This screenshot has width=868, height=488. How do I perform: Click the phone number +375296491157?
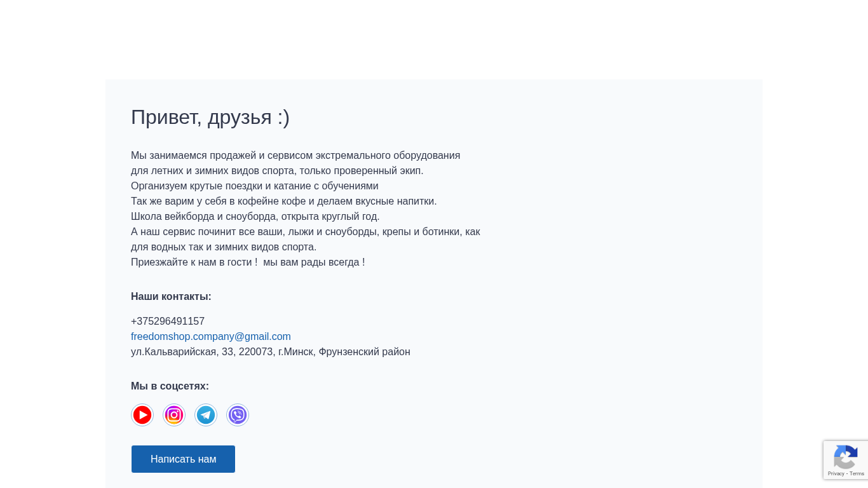tap(168, 322)
